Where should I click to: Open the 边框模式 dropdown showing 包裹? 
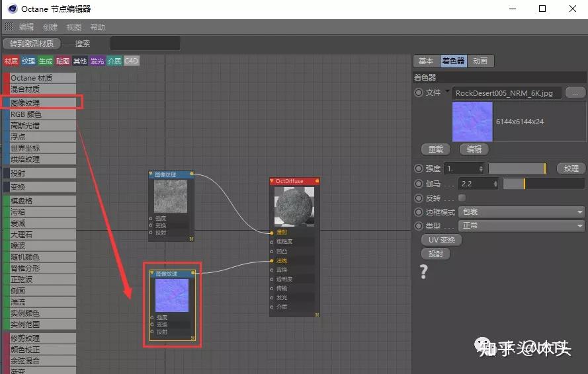[522, 212]
